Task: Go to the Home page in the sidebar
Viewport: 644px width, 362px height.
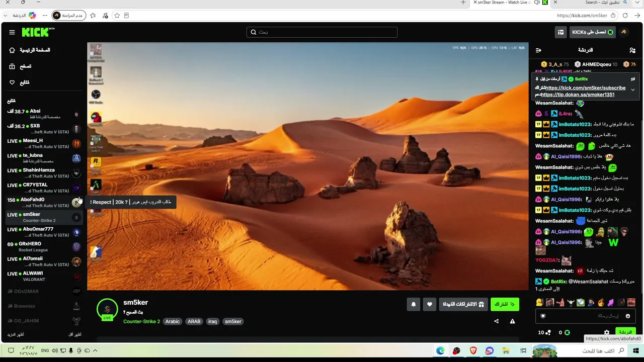Action: [30, 50]
